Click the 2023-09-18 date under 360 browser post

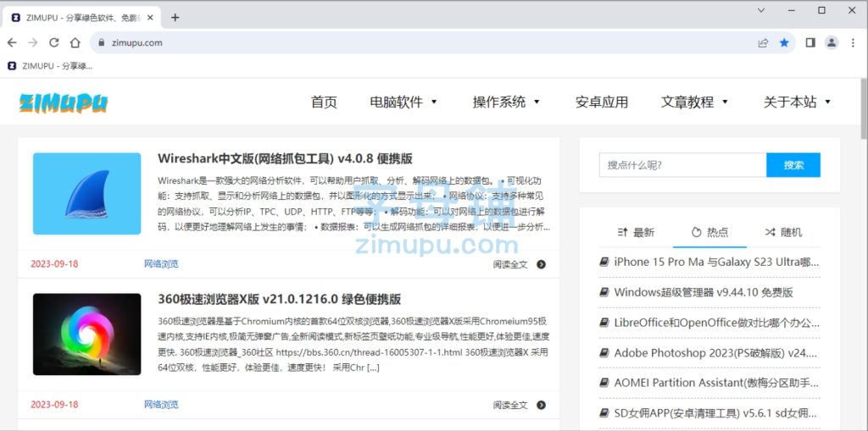pyautogui.click(x=54, y=405)
